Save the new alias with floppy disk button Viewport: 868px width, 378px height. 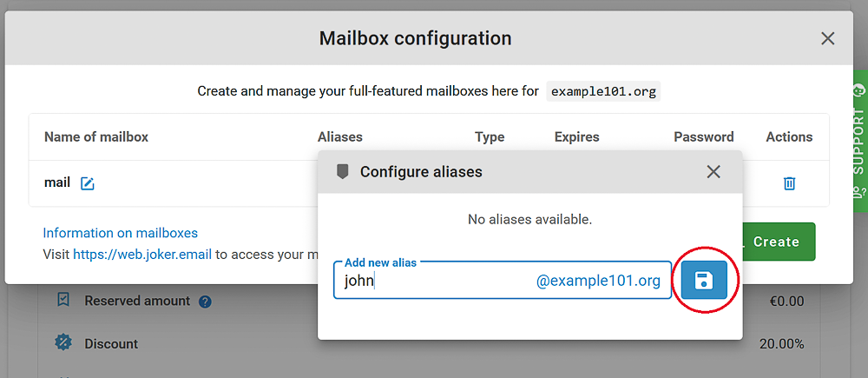(x=704, y=280)
